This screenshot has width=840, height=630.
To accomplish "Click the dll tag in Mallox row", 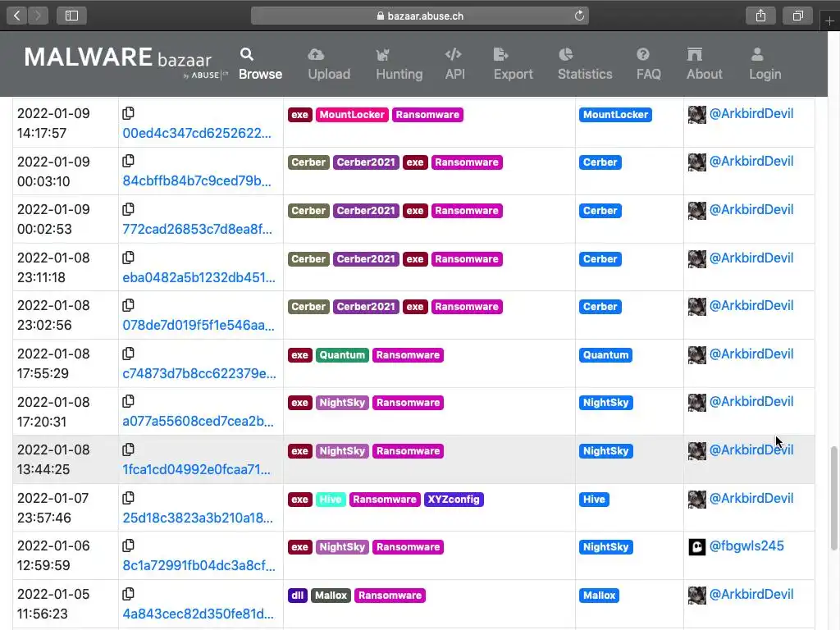I will [x=298, y=596].
